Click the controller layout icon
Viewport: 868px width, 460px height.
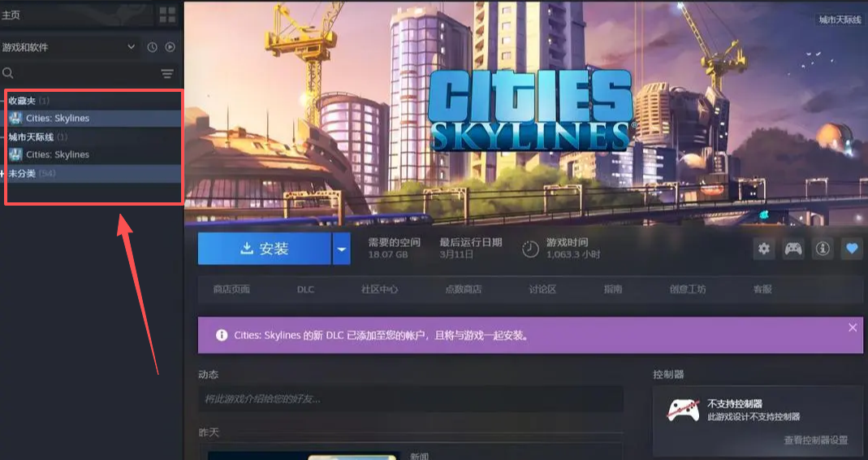point(792,249)
